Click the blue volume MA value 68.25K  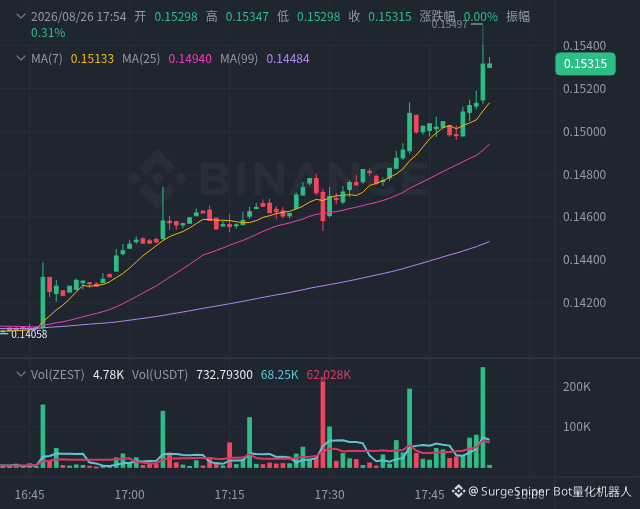[280, 375]
